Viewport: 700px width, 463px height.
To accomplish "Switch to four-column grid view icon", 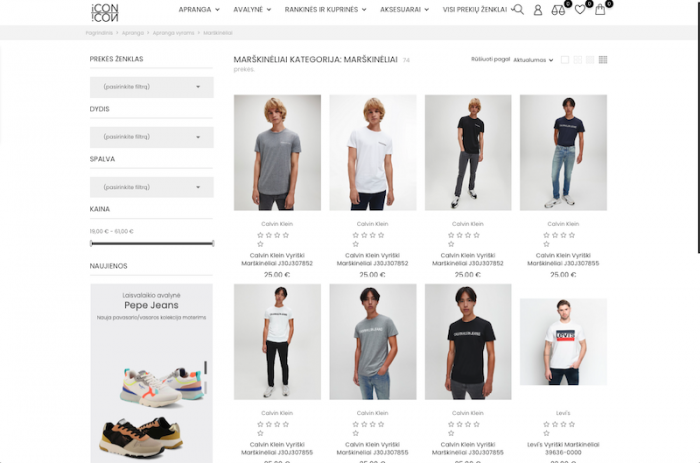I will (603, 60).
